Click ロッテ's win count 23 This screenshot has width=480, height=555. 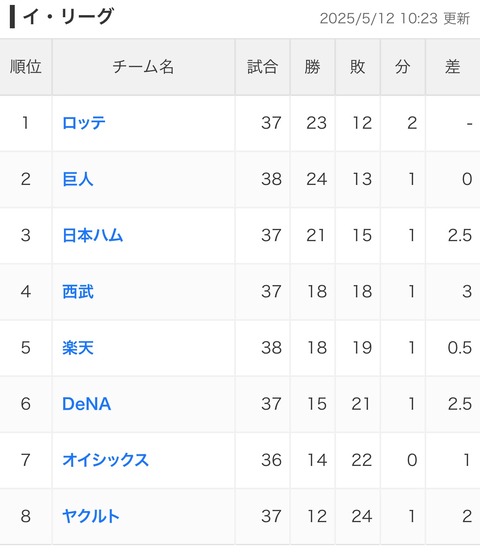tap(316, 123)
